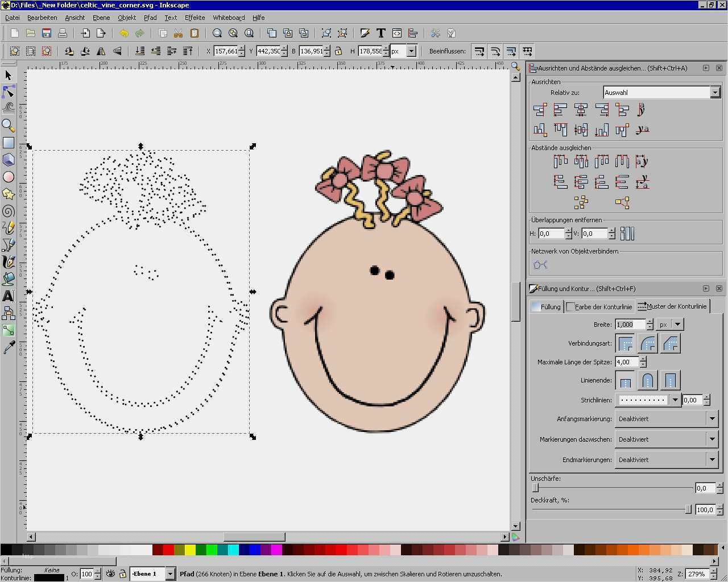Select the round line cap icon
This screenshot has width=728, height=582.
click(647, 380)
